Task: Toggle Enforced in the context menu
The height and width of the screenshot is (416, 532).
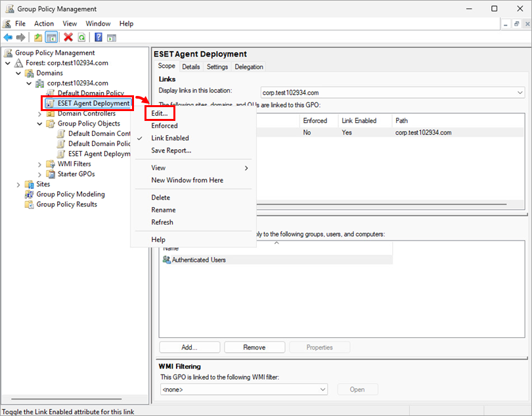Action: point(164,126)
